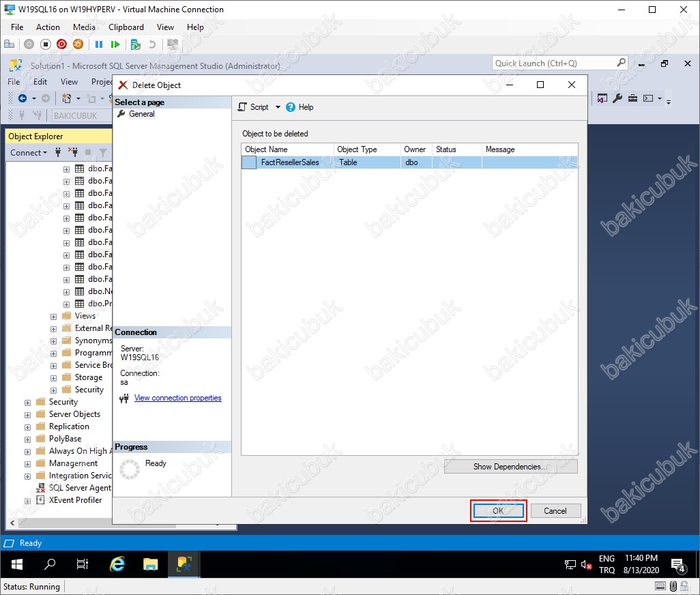Expand the Views folder node

pos(54,317)
